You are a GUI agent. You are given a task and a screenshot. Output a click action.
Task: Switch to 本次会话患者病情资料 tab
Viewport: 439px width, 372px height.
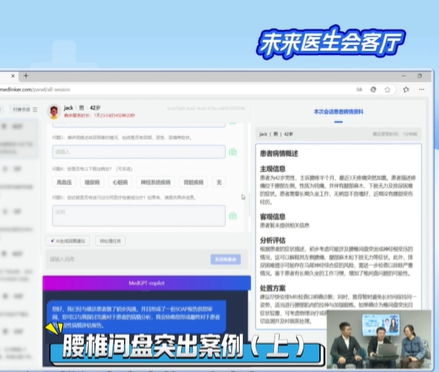point(338,112)
